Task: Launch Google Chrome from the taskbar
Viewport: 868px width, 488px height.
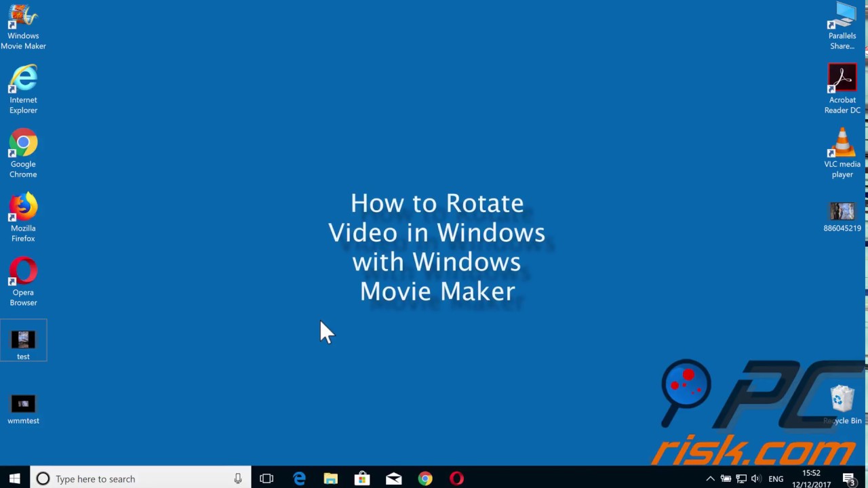Action: click(x=425, y=479)
